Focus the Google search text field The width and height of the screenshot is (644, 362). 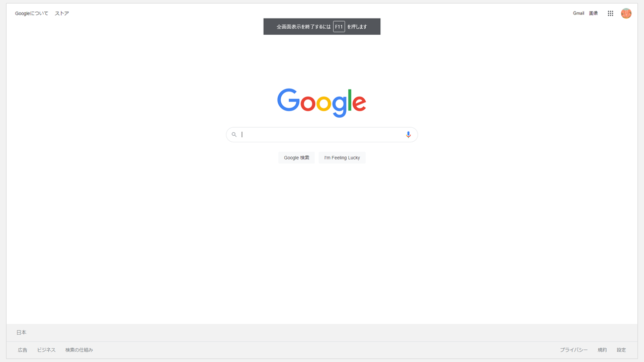pos(322,135)
